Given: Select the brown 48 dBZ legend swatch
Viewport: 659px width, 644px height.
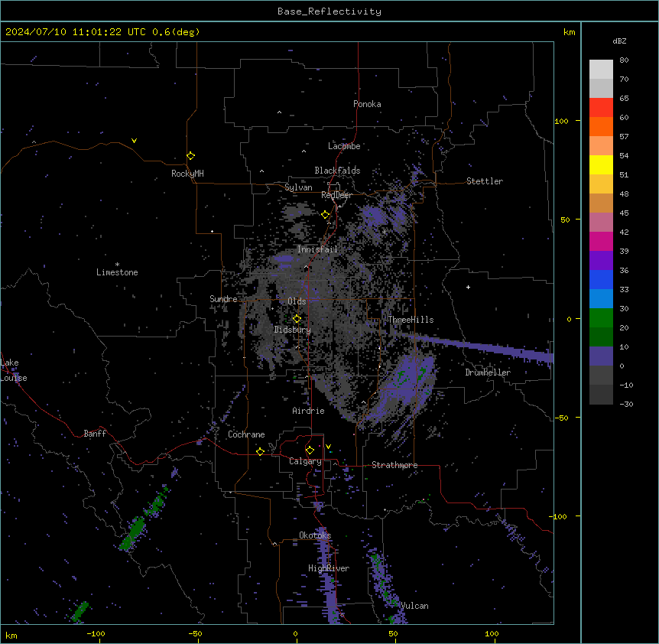Looking at the screenshot, I should pos(601,203).
